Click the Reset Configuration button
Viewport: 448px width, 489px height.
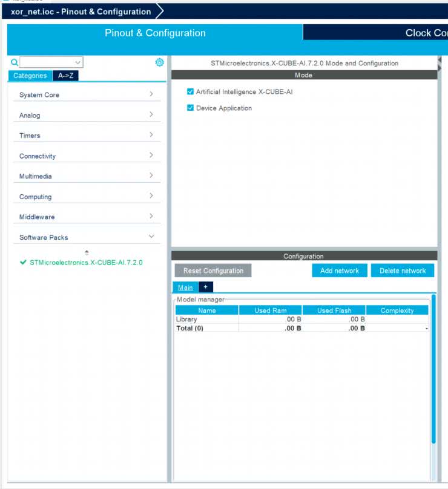click(x=213, y=271)
